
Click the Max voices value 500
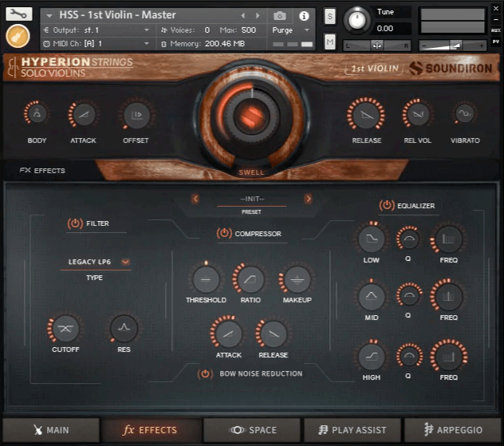(x=249, y=30)
